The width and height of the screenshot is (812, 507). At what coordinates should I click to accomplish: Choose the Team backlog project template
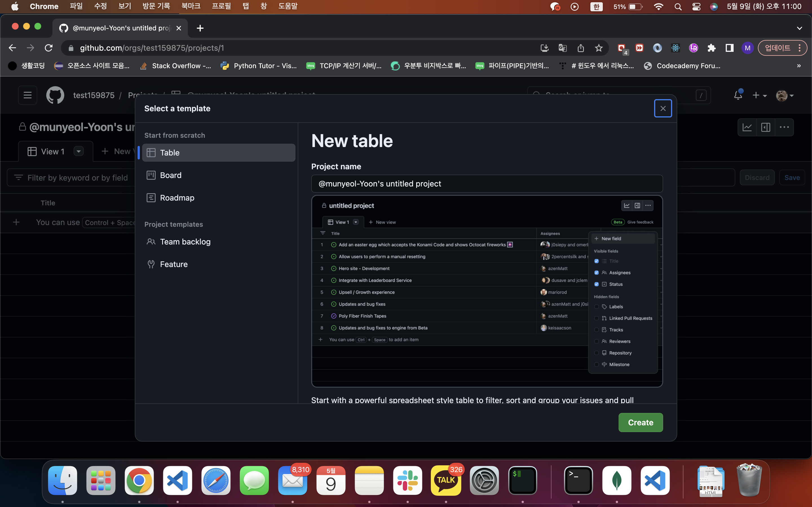185,242
